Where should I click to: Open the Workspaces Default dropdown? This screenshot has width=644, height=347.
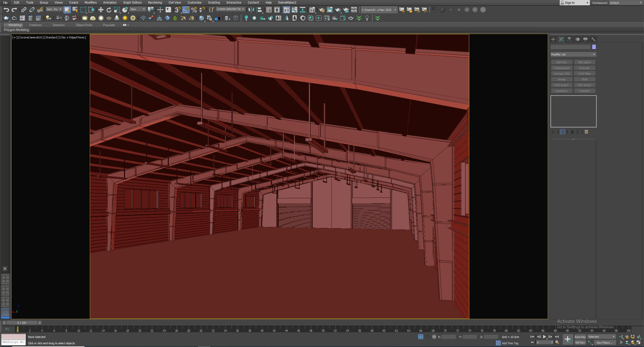click(x=626, y=3)
